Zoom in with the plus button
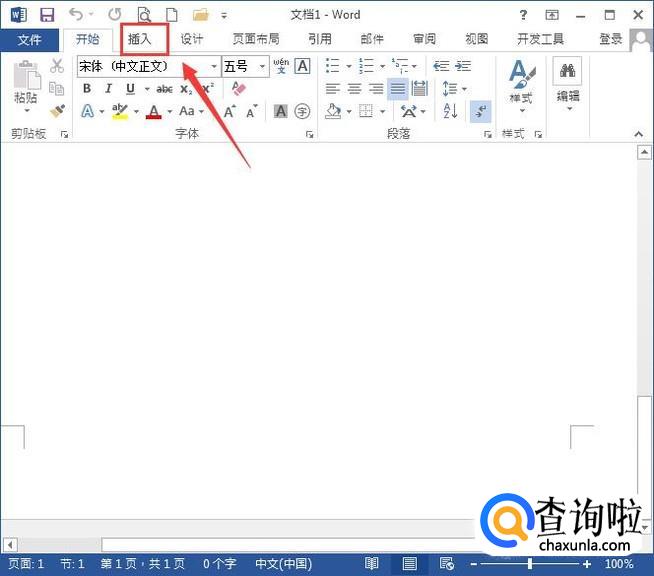The image size is (654, 576). (587, 564)
